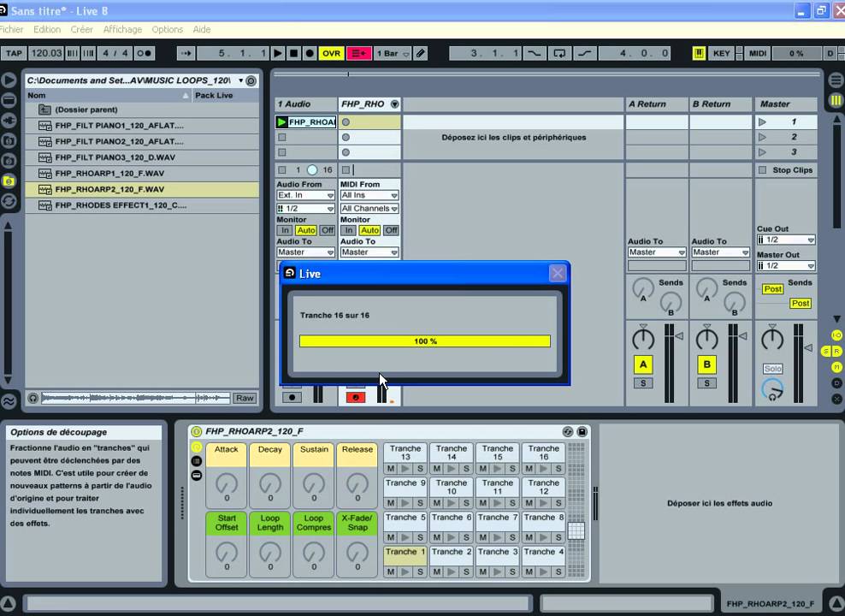This screenshot has height=616, width=845.
Task: Select FHP_RHODES EFFECT1_120_C file
Action: (x=142, y=205)
